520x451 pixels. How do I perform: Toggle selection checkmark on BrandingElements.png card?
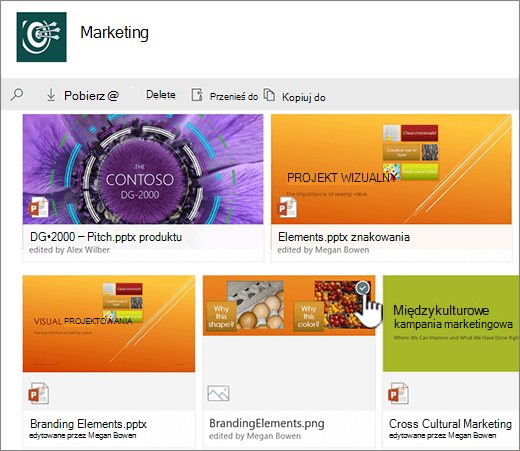(363, 288)
